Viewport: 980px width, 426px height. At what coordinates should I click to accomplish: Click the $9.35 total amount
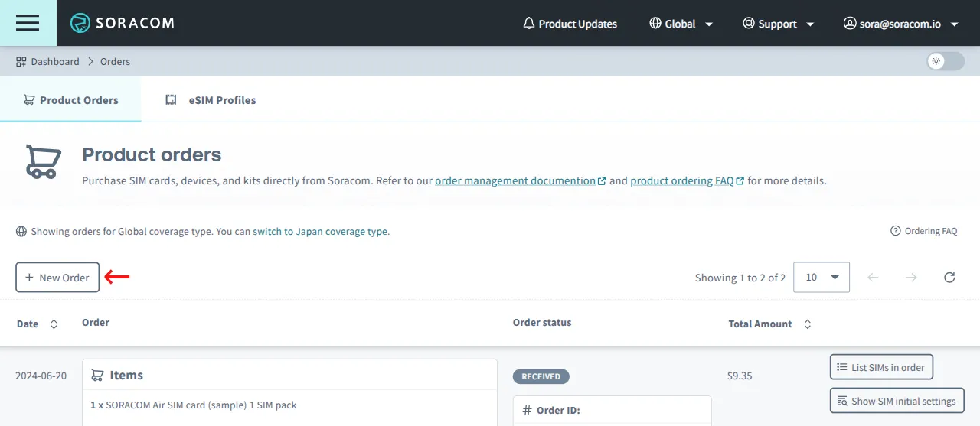(740, 376)
